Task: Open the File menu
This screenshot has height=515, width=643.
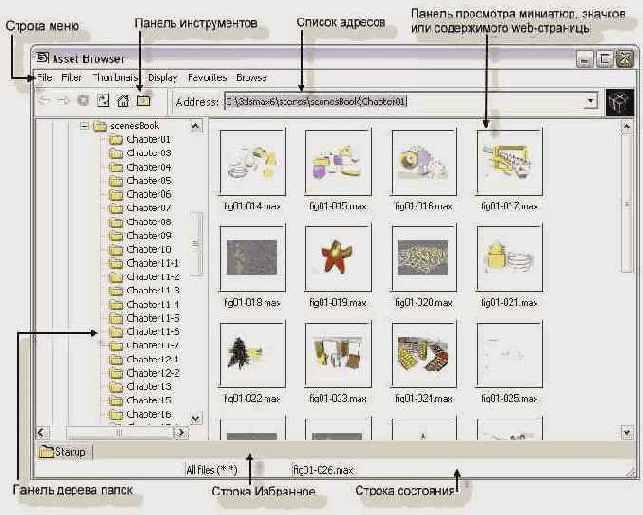Action: tap(45, 77)
